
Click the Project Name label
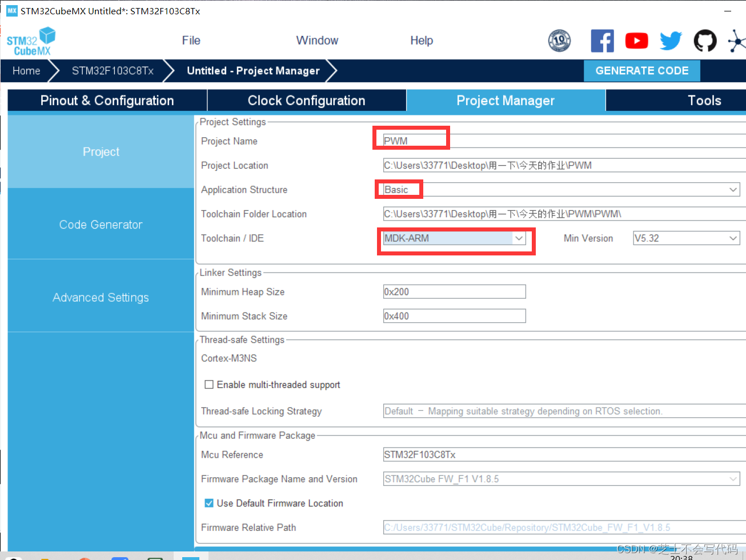tap(229, 141)
